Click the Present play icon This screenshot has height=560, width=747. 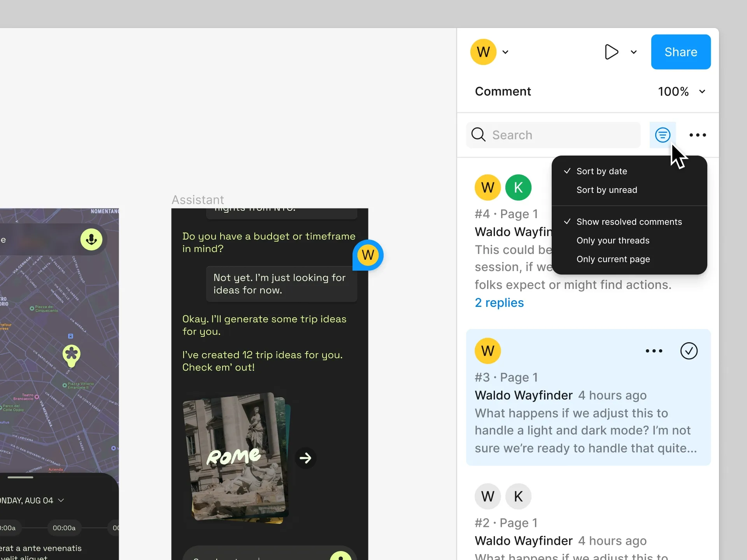pyautogui.click(x=611, y=52)
